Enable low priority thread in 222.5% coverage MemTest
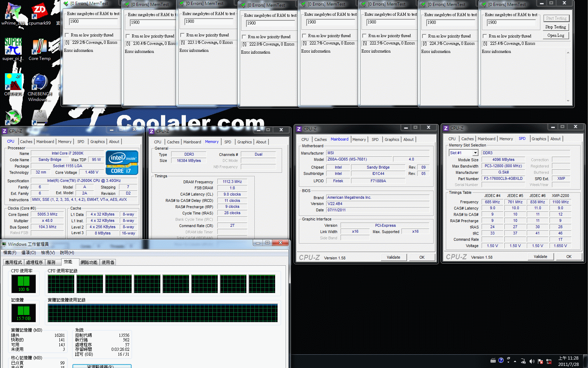This screenshot has height=368, width=588. pyautogui.click(x=365, y=36)
